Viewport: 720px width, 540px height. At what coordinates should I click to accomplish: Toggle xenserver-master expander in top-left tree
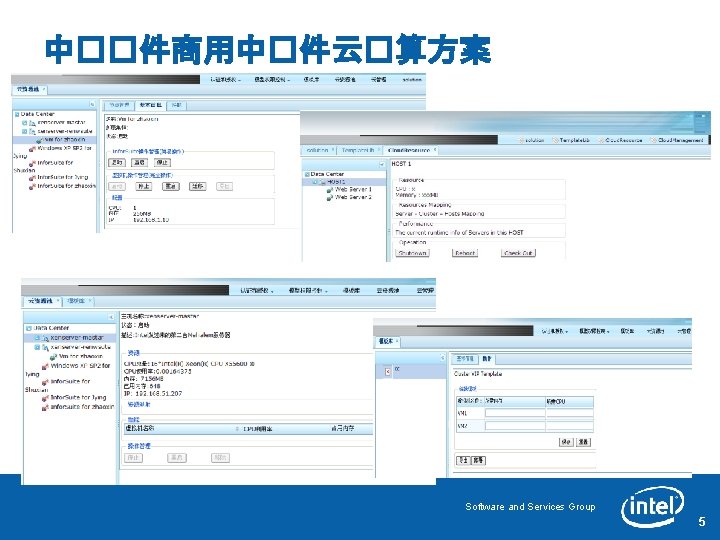coord(25,123)
